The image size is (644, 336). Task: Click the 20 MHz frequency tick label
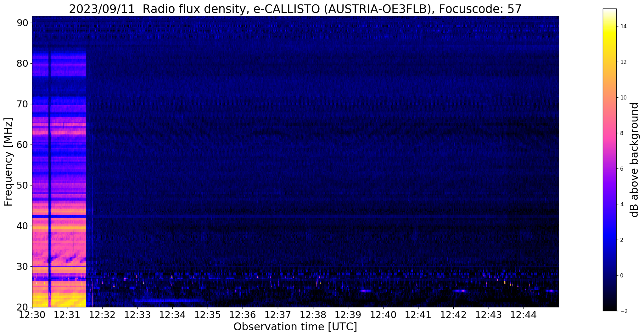pos(22,307)
